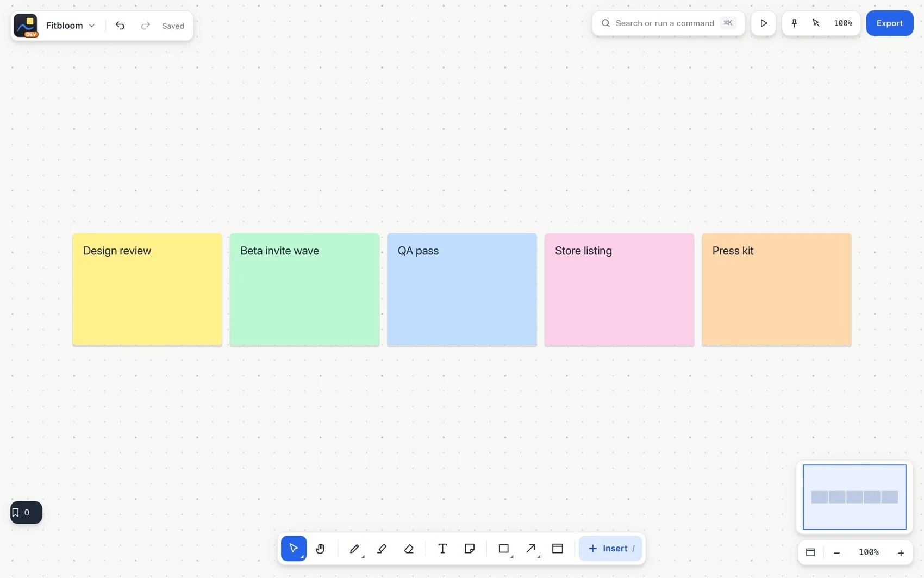Screen dimensions: 924x578
Task: Click the Export button
Action: point(889,23)
